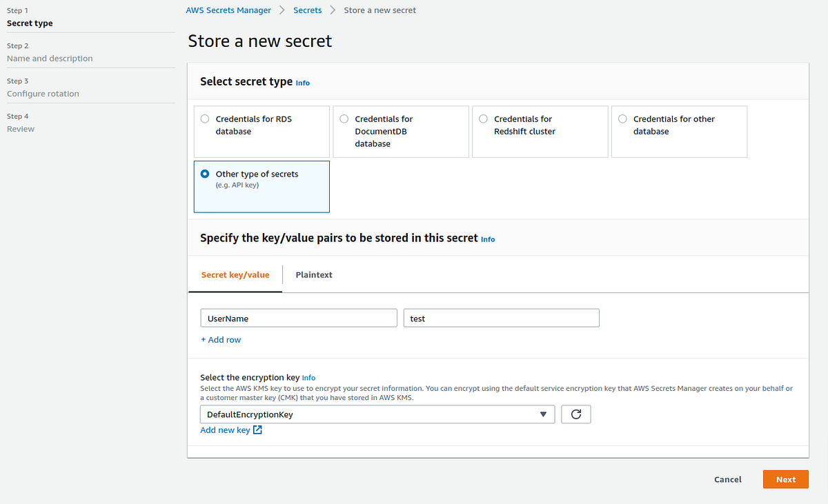Choose Credentials for DocumentDB database
The width and height of the screenshot is (828, 504).
click(x=344, y=119)
